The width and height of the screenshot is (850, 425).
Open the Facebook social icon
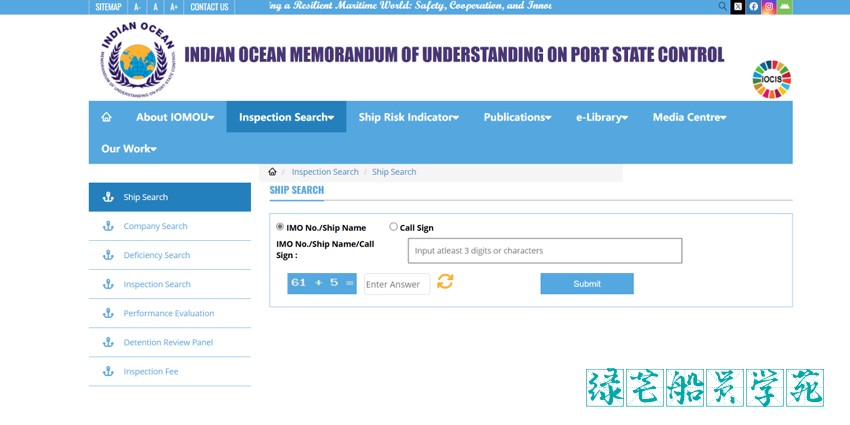tap(754, 7)
